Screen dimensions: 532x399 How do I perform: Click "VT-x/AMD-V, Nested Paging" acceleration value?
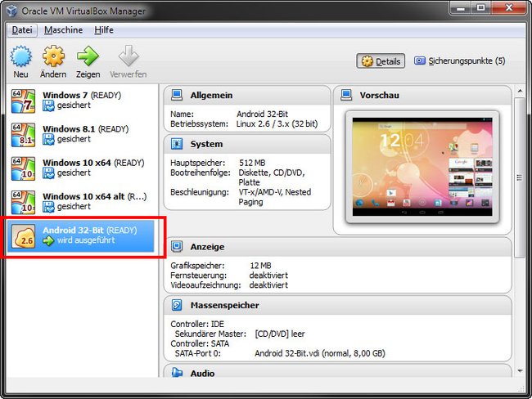pos(275,197)
